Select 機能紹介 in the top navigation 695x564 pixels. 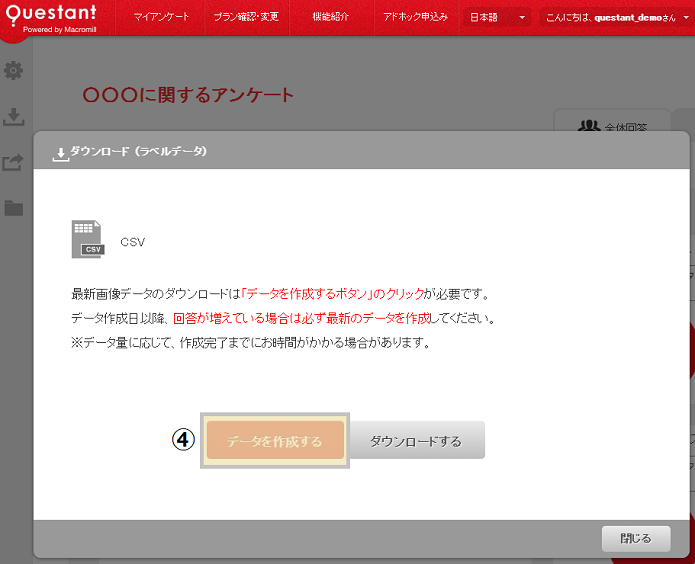coord(331,18)
